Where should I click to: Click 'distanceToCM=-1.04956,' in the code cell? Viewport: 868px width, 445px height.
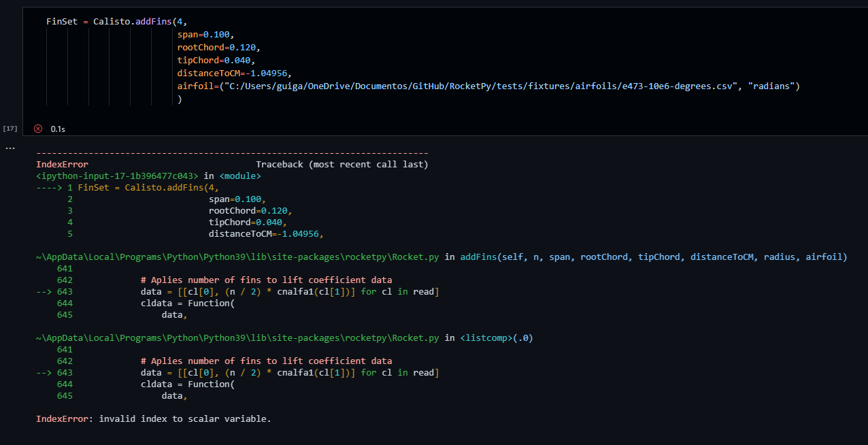pyautogui.click(x=234, y=73)
